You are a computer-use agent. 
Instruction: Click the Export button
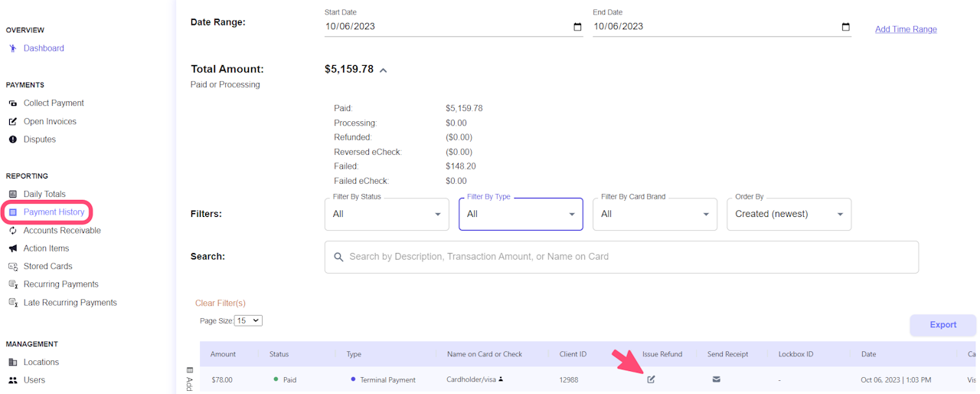942,325
